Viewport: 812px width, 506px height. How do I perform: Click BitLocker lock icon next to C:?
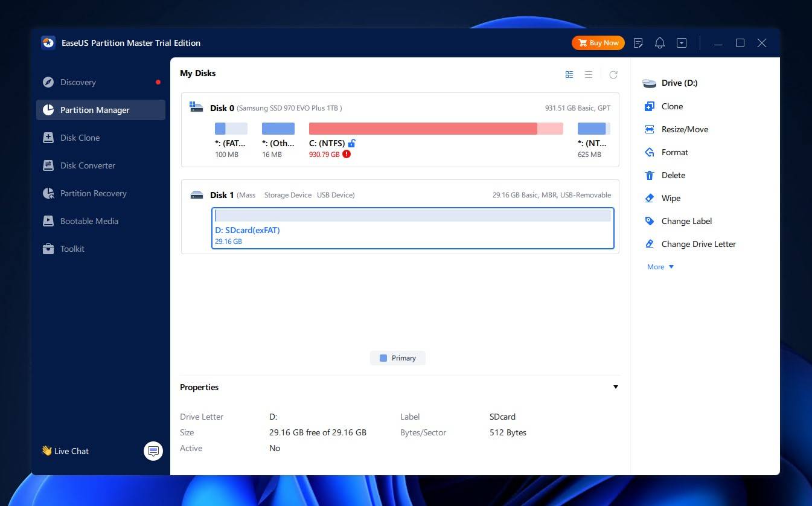pos(352,143)
